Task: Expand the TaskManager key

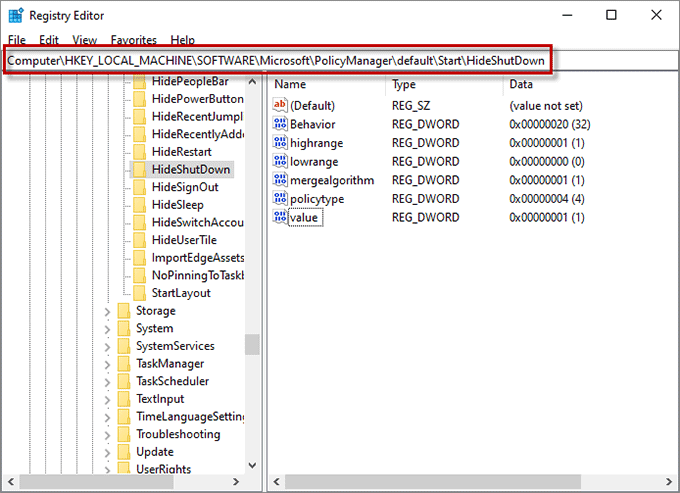Action: (x=108, y=365)
